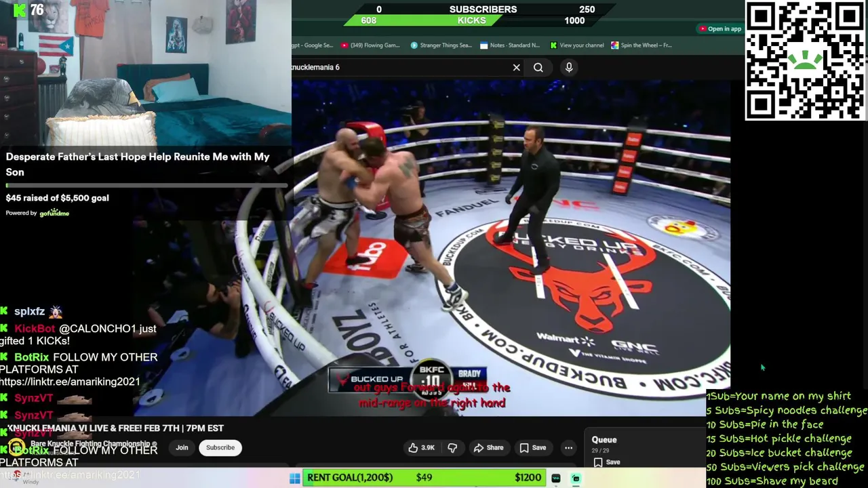Viewport: 868px width, 488px height.
Task: Like the video with thumbs up (3.9K)
Action: [421, 447]
